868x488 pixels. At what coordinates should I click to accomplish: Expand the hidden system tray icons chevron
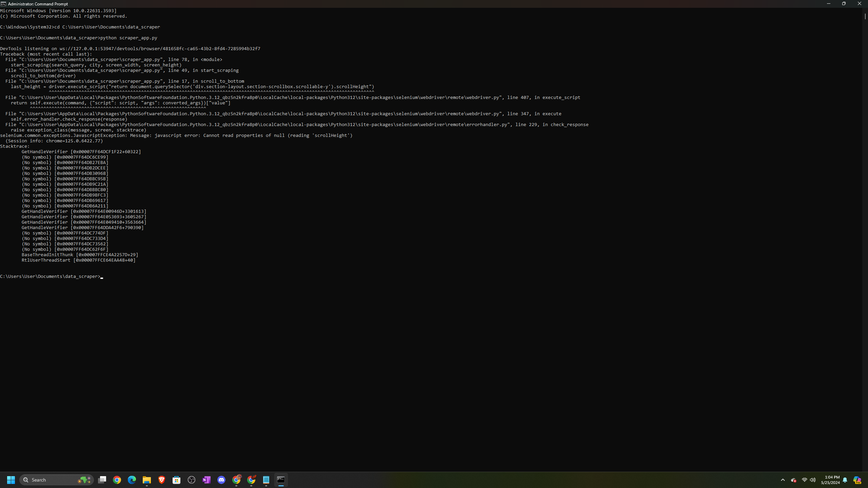click(783, 480)
